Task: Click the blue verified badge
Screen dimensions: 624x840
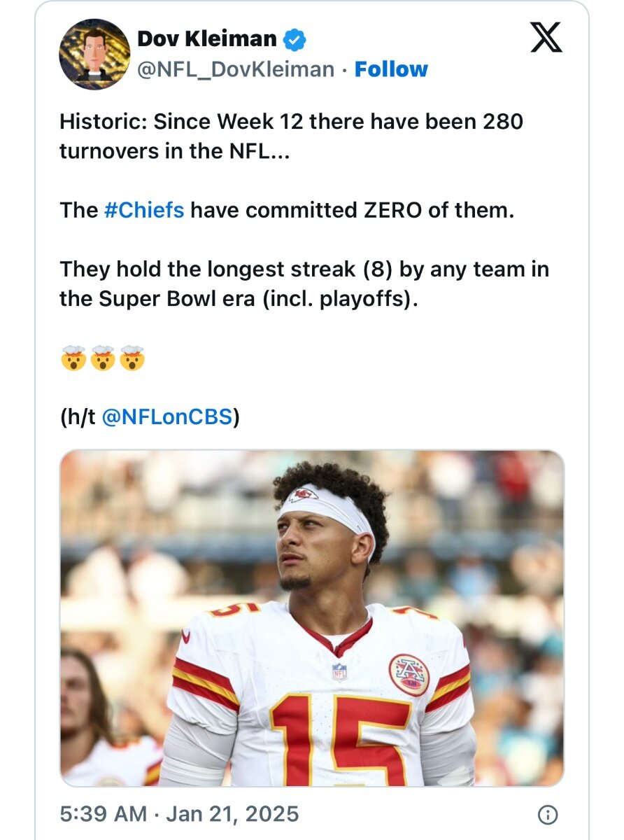Action: (x=295, y=40)
